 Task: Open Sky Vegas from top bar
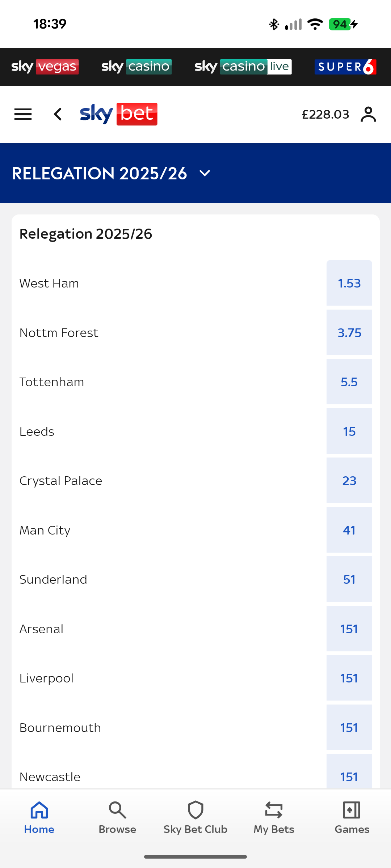(45, 67)
